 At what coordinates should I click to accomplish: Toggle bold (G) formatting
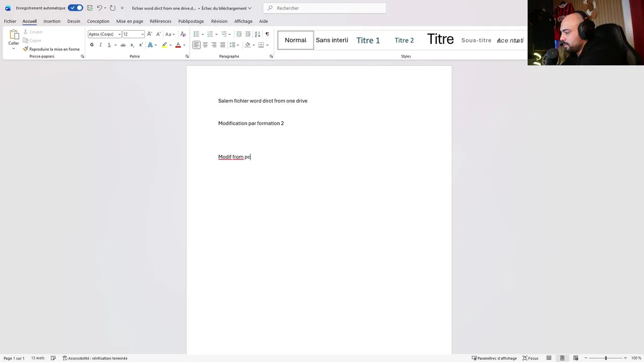92,45
